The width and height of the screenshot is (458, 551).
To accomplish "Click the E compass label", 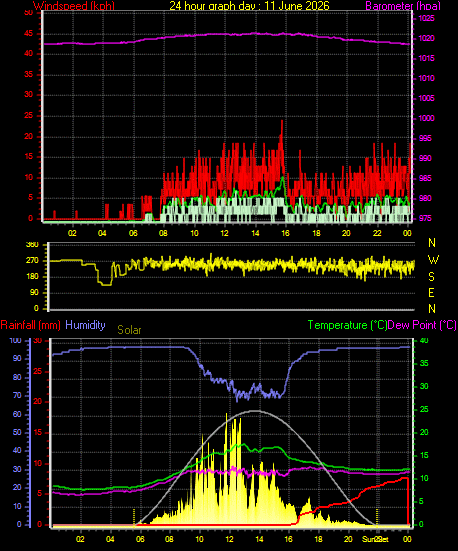I will click(431, 292).
